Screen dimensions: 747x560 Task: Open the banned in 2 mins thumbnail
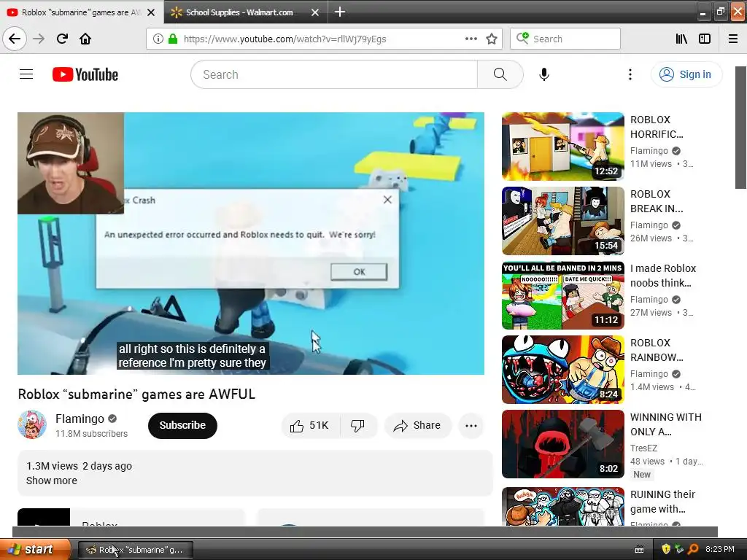562,295
